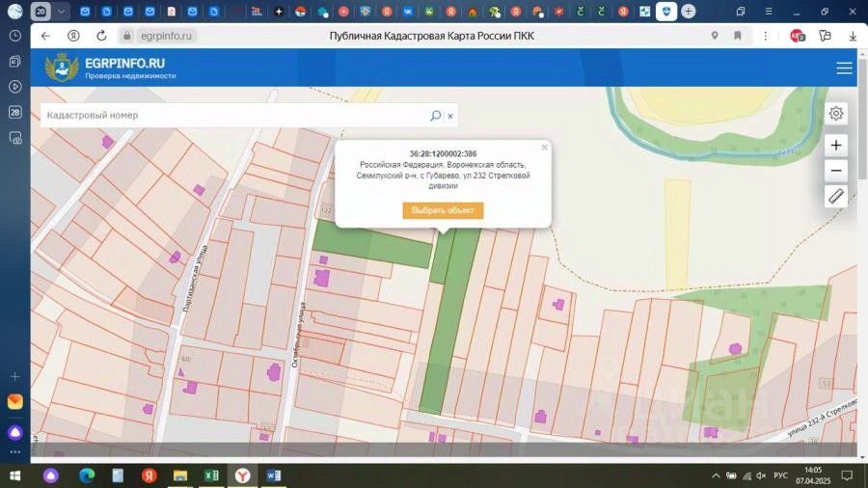Screen dimensions: 868x488
Task: Clear the cadastral search field
Action: point(450,116)
